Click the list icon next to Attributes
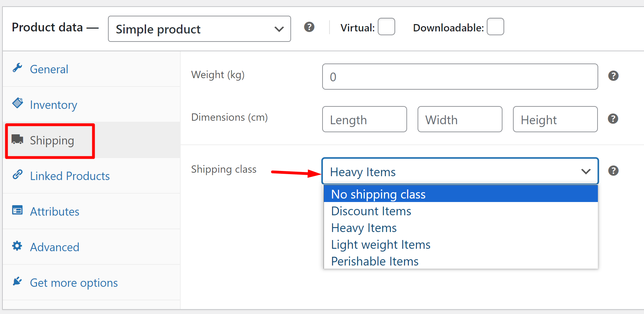This screenshot has width=644, height=314. click(17, 210)
